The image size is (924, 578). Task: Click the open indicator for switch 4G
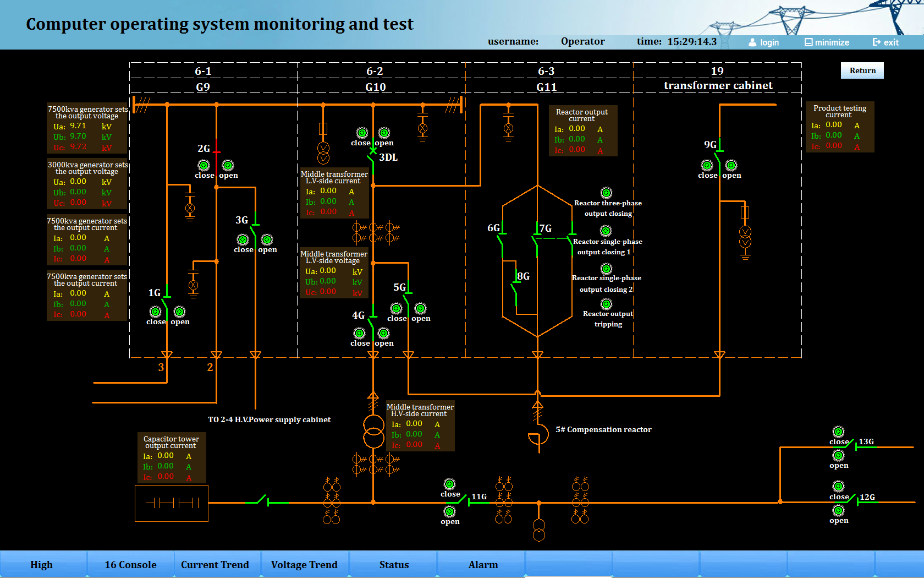click(x=384, y=334)
